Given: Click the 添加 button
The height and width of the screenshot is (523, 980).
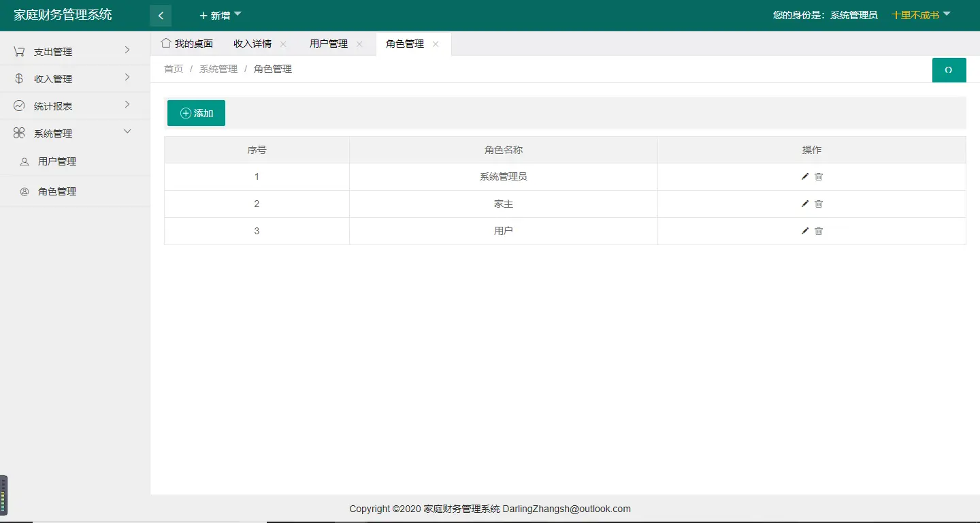Looking at the screenshot, I should 196,113.
